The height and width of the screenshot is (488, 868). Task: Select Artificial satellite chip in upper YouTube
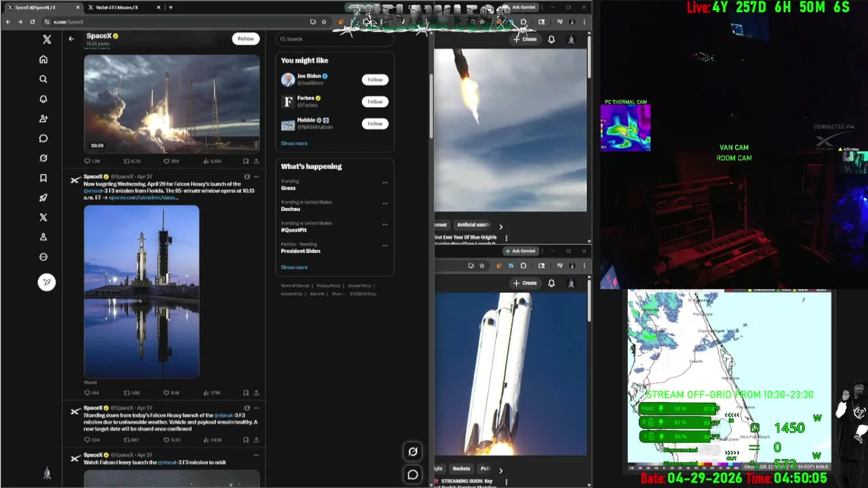pos(473,225)
